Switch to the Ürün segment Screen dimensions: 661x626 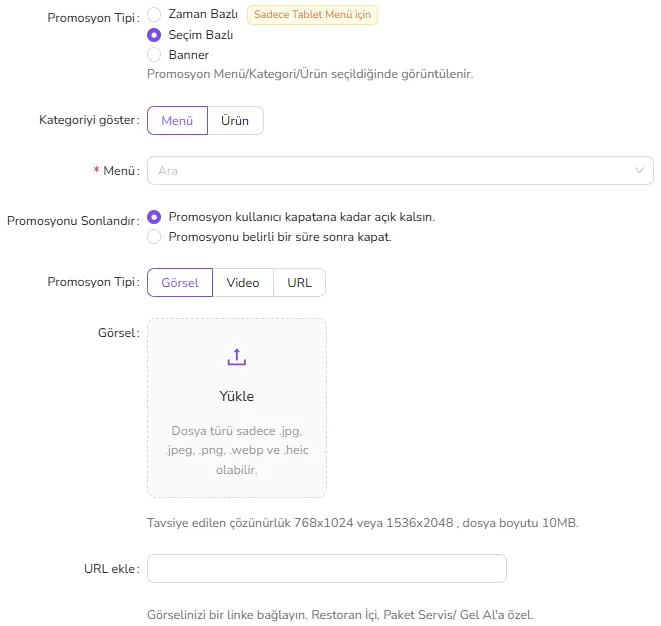point(235,121)
